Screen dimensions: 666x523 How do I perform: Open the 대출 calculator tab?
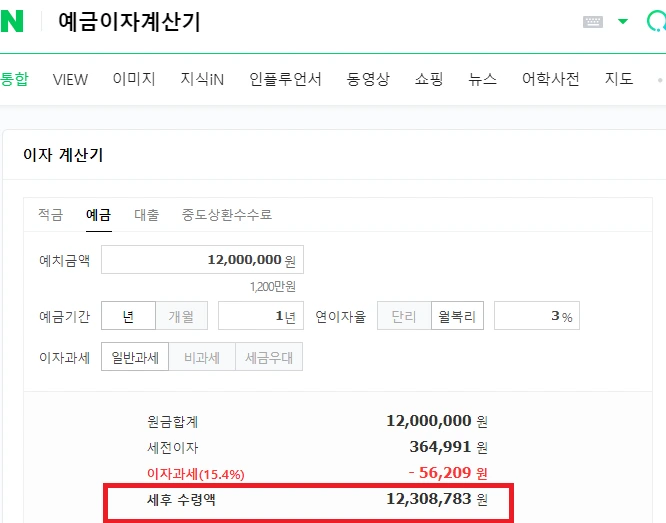[147, 215]
